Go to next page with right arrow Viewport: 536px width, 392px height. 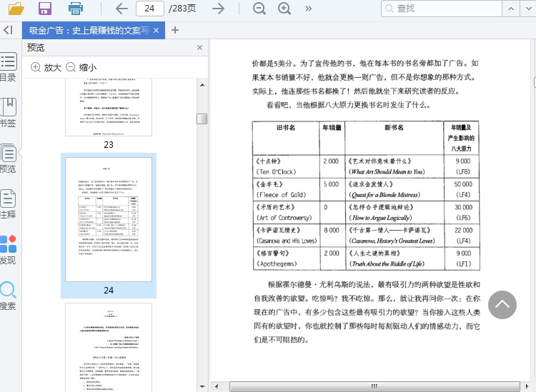(x=219, y=9)
